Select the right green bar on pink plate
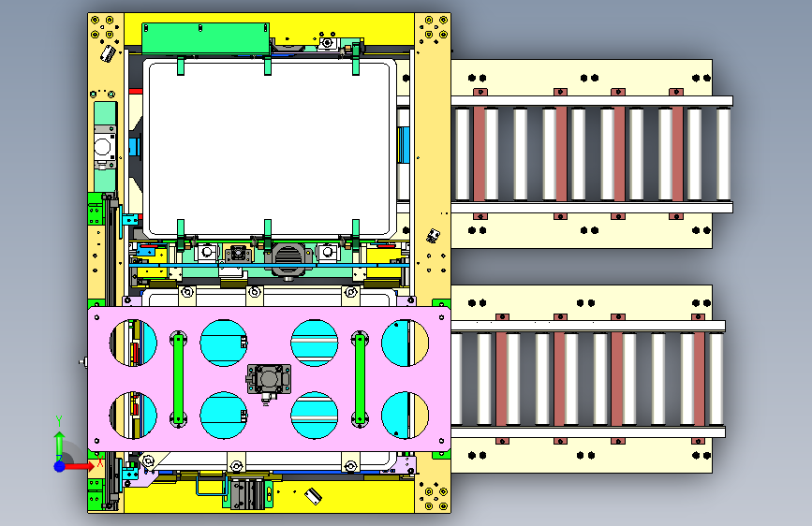The image size is (812, 526). [360, 378]
